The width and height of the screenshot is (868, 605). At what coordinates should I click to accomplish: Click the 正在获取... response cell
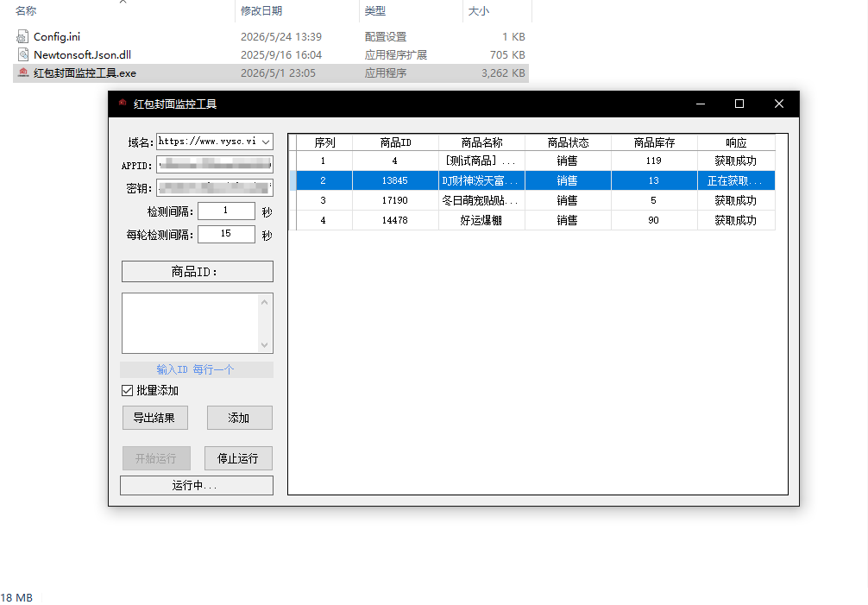736,180
